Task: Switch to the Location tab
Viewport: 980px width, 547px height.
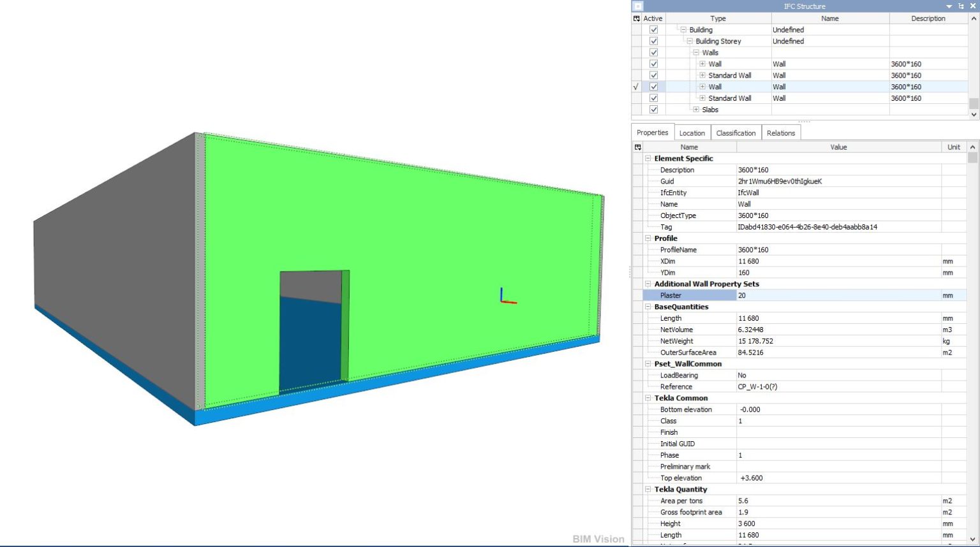Action: 692,132
